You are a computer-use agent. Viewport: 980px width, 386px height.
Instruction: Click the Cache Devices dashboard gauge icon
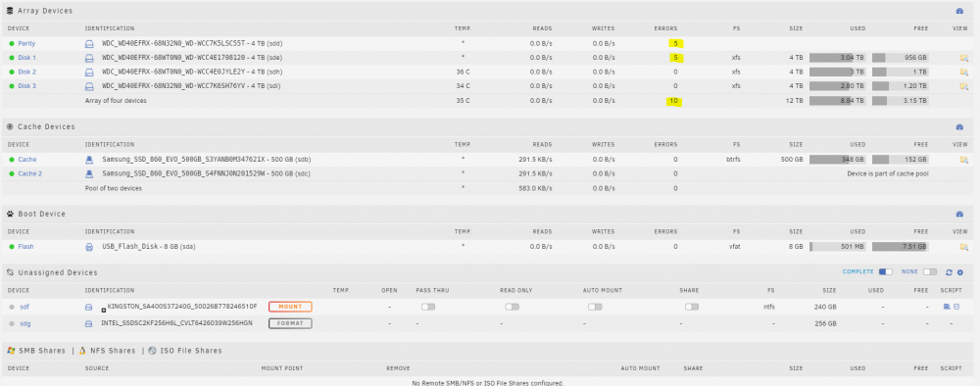click(x=960, y=126)
